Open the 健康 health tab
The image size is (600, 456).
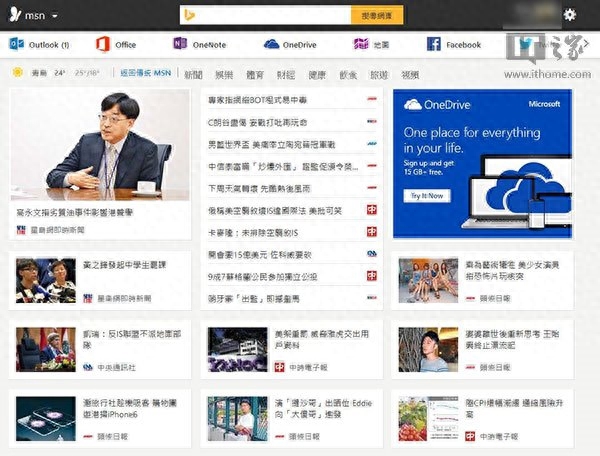click(317, 74)
